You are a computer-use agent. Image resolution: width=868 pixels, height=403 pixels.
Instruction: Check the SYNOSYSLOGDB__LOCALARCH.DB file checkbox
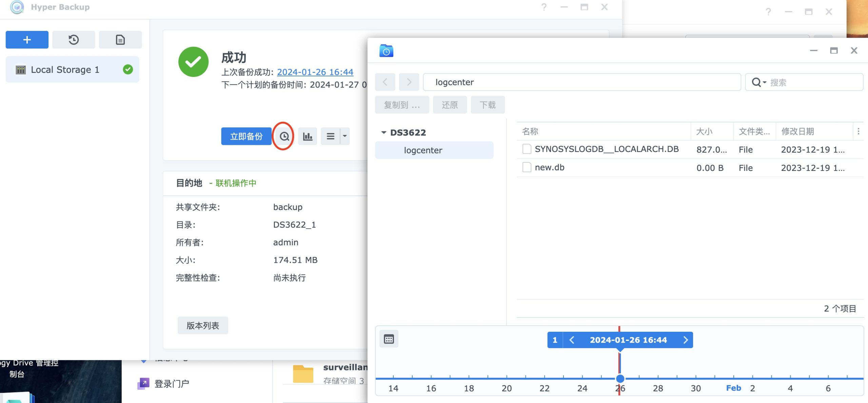pos(527,149)
